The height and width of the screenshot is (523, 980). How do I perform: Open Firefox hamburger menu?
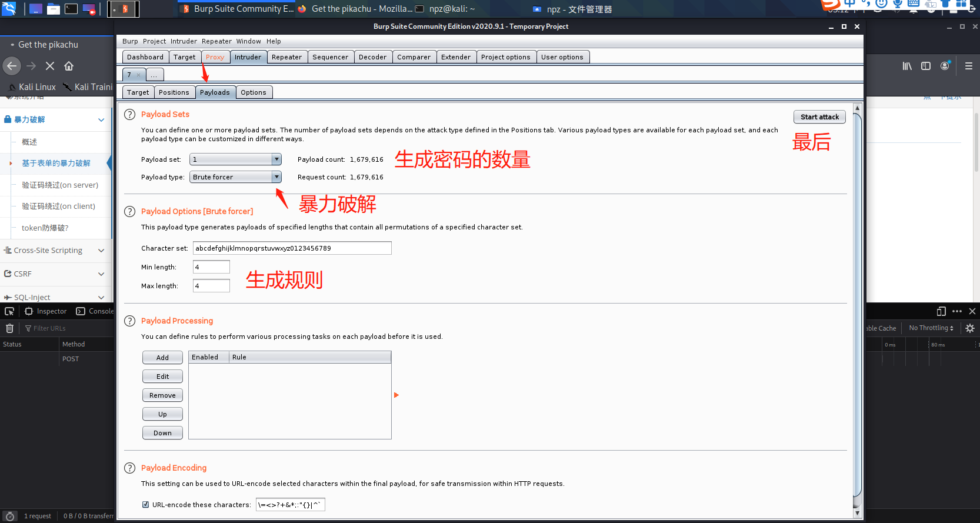[x=969, y=66]
